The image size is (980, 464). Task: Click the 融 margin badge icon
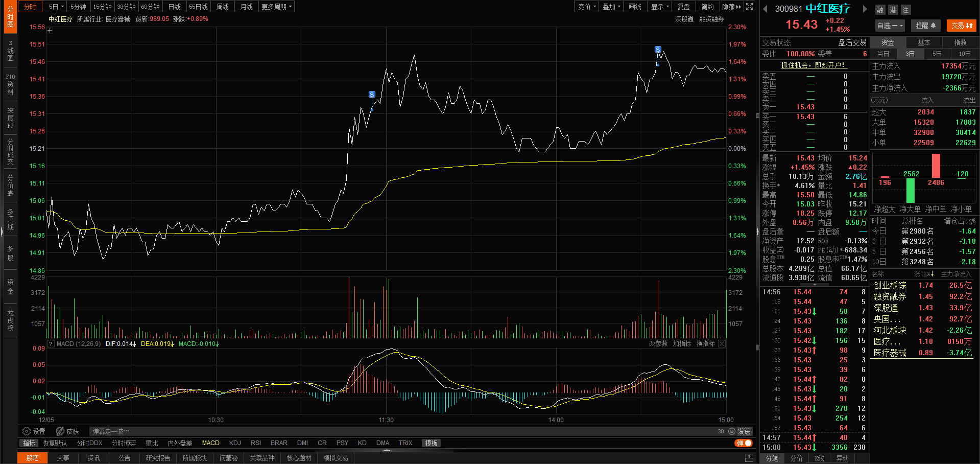pos(880,10)
